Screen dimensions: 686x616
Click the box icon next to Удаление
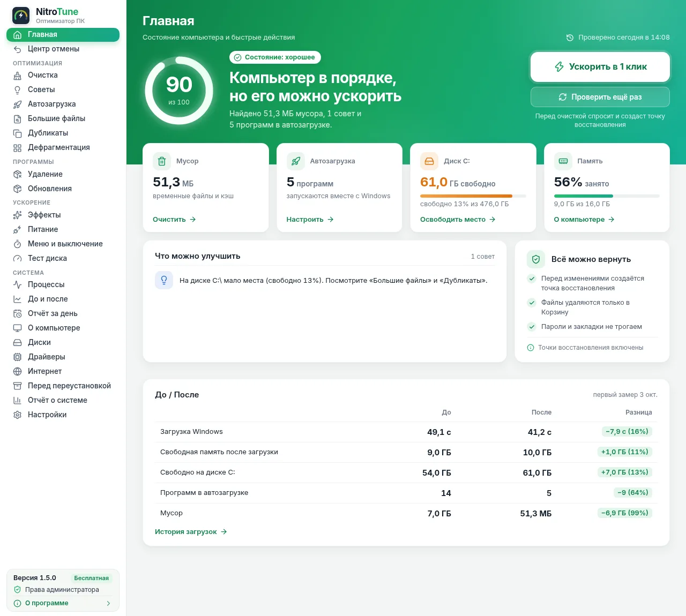[x=17, y=174]
